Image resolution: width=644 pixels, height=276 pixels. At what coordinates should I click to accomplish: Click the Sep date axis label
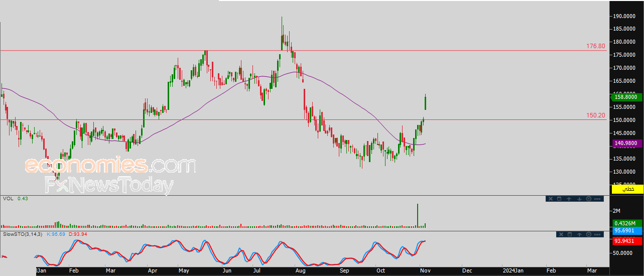(344, 270)
